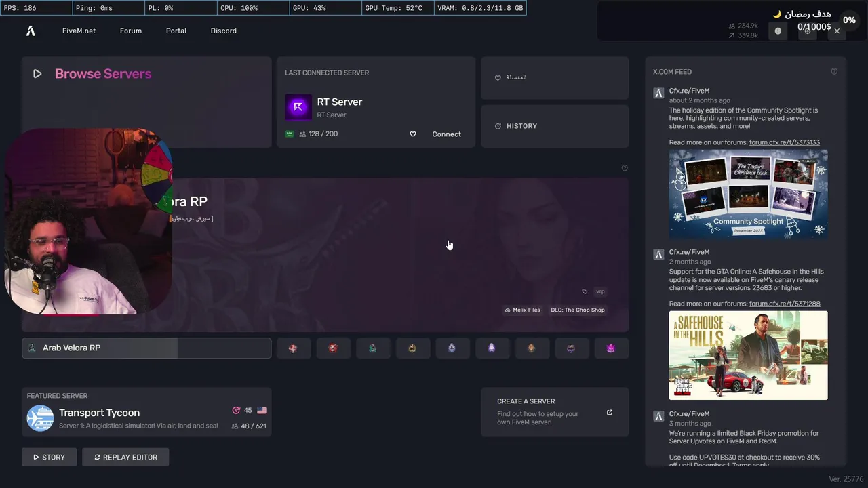Click the Transport Tycoon upvote icon

[236, 411]
